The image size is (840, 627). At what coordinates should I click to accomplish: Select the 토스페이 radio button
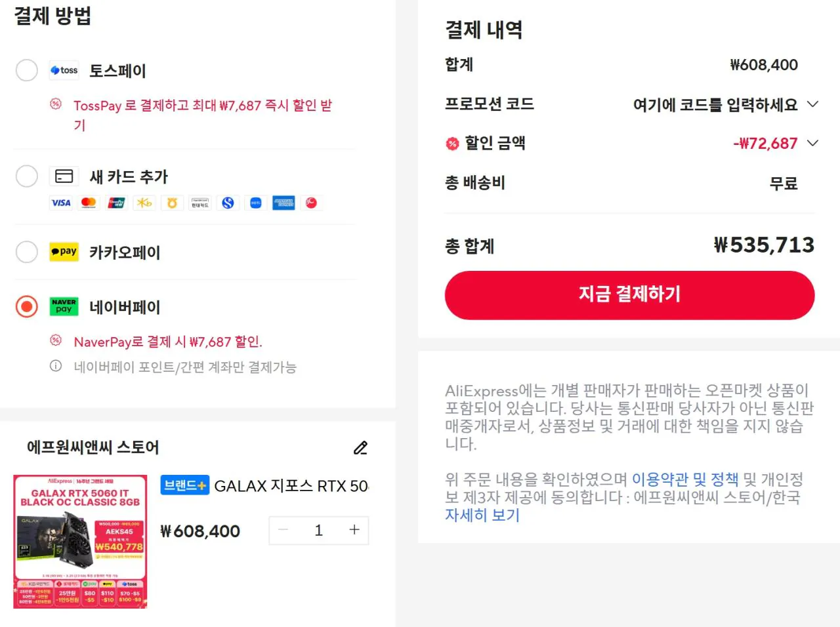[x=27, y=70]
